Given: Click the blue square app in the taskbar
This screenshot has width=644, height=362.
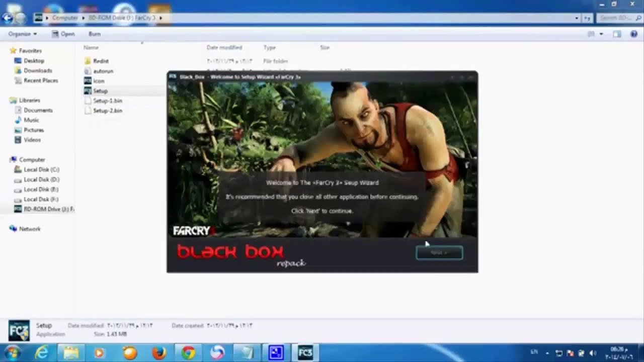Looking at the screenshot, I should click(276, 353).
